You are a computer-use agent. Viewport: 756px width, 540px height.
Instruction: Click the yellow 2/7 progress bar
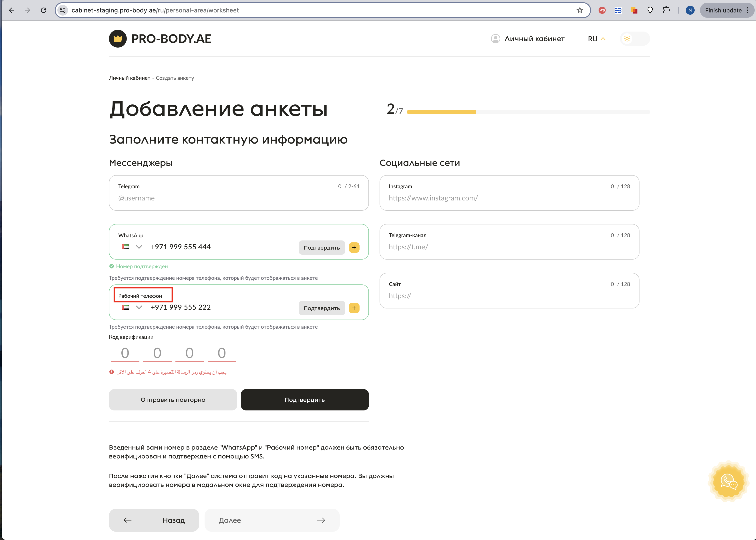point(441,112)
